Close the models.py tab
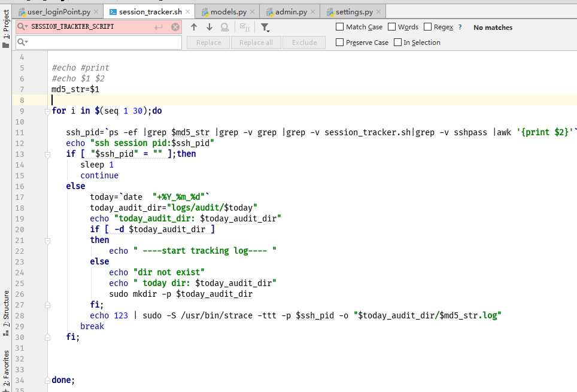 [252, 12]
